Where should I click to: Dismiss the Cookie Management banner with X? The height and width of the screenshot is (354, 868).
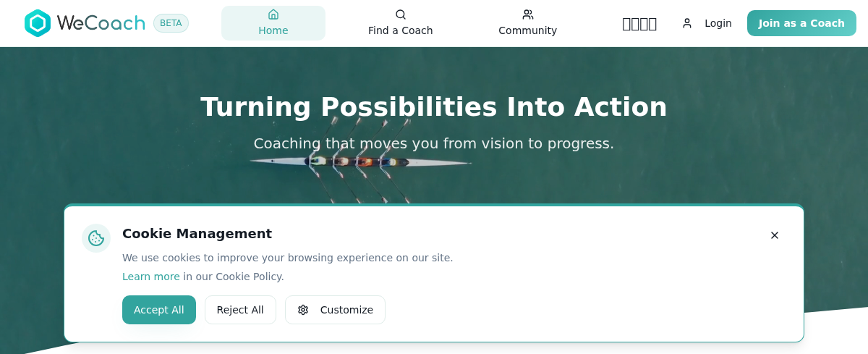pos(775,235)
